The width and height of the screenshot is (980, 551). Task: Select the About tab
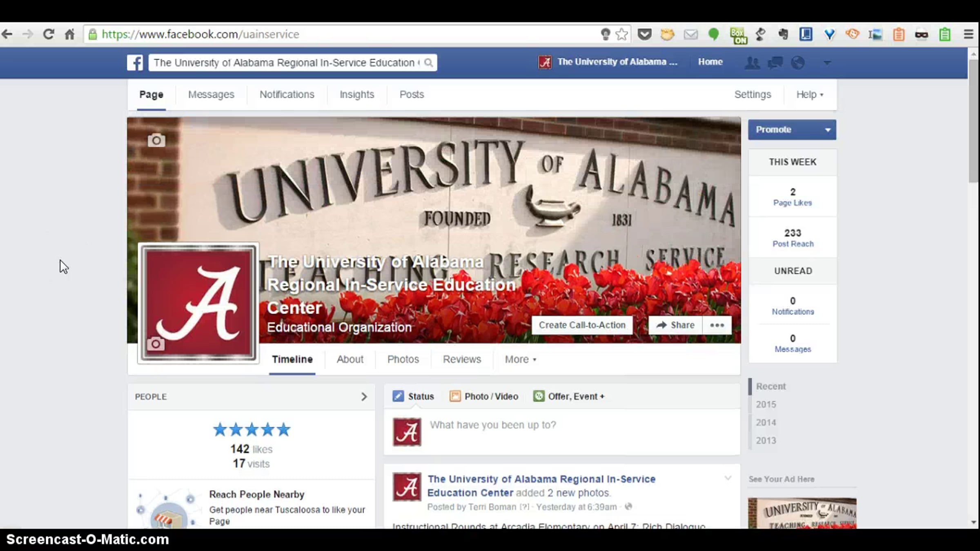(350, 359)
